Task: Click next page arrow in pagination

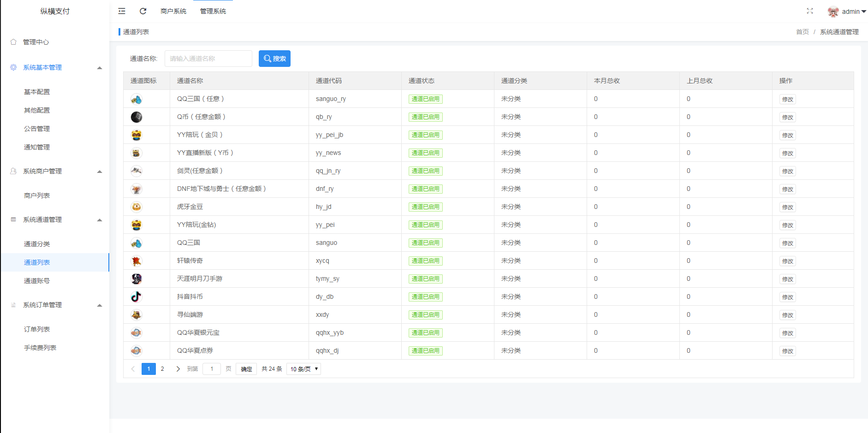Action: tap(178, 369)
